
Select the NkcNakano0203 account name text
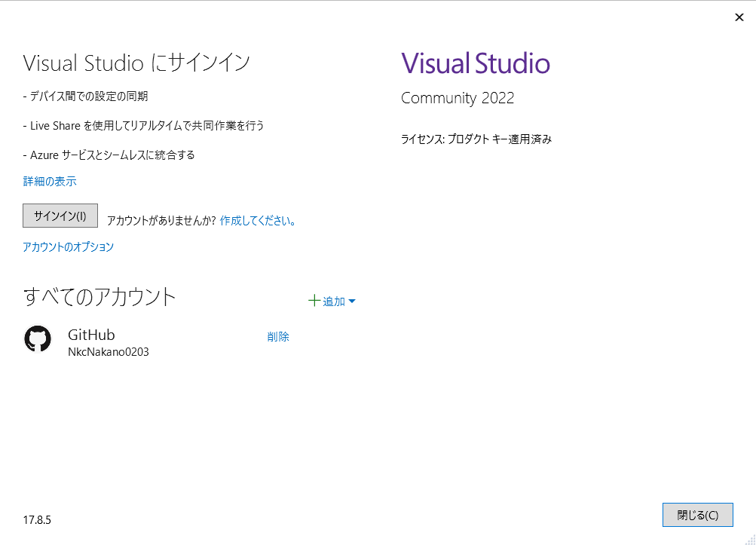[109, 352]
